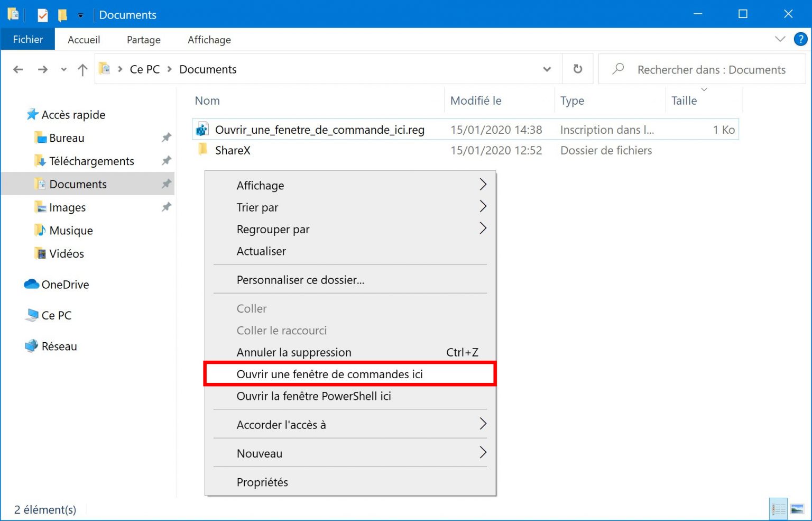Open the Affichage ribbon tab
Image resolution: width=812 pixels, height=521 pixels.
(x=209, y=40)
